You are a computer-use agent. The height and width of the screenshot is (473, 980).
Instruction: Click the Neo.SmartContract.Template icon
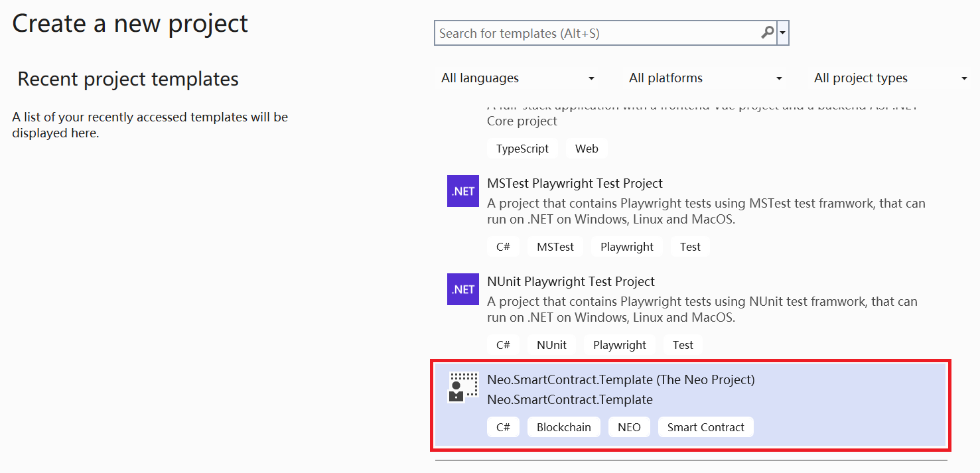point(463,387)
